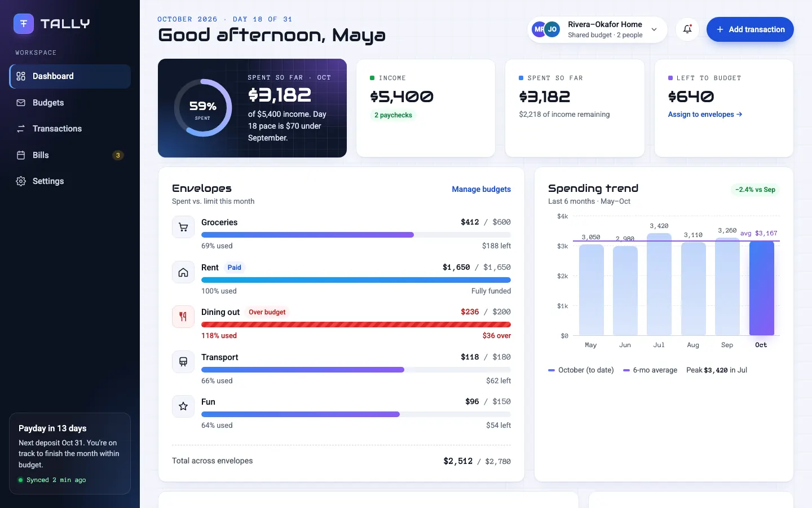Screen dimensions: 812x508
Task: Click the Paid tag on Rent
Action: pos(234,268)
